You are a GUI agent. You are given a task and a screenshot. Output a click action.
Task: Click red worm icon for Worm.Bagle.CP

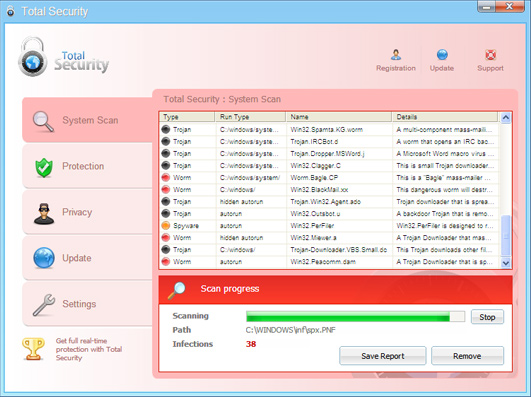click(166, 177)
